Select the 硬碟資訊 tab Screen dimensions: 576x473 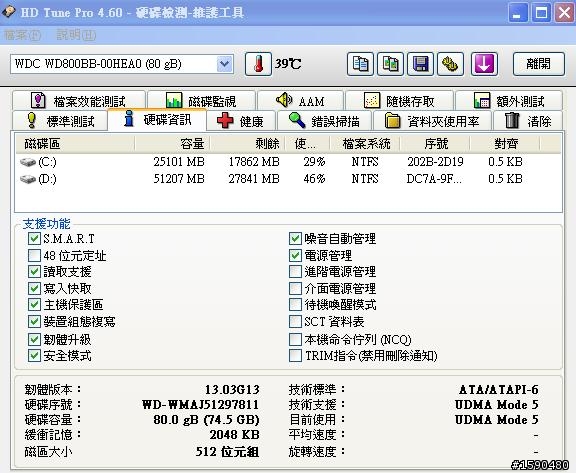click(157, 119)
